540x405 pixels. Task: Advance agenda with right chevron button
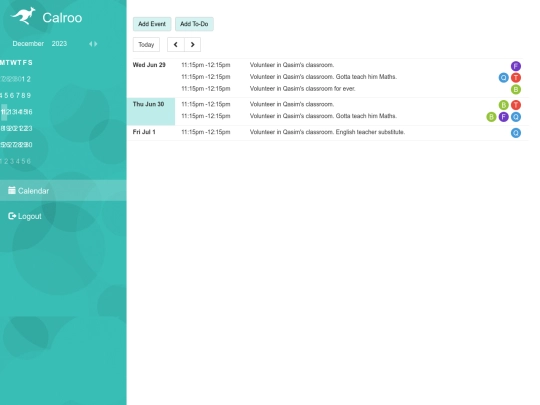click(193, 44)
